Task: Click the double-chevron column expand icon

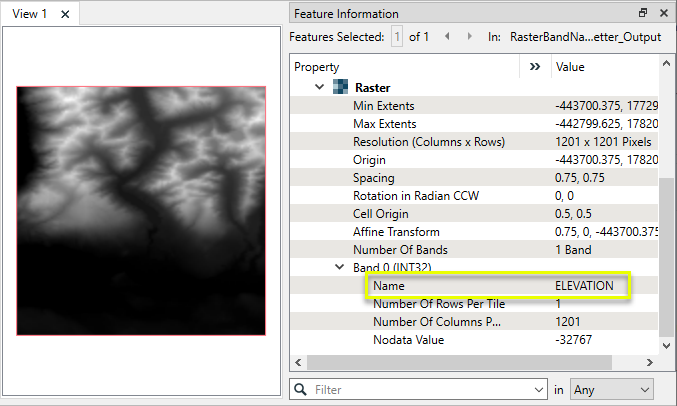Action: tap(534, 67)
